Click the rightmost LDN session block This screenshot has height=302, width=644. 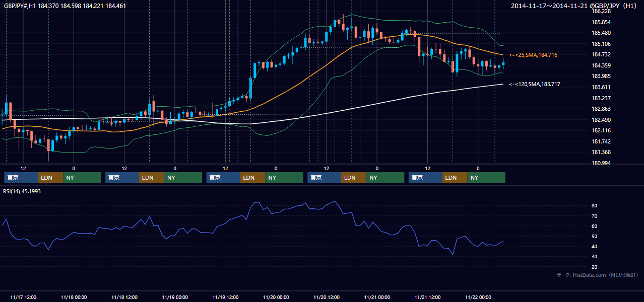pos(455,178)
